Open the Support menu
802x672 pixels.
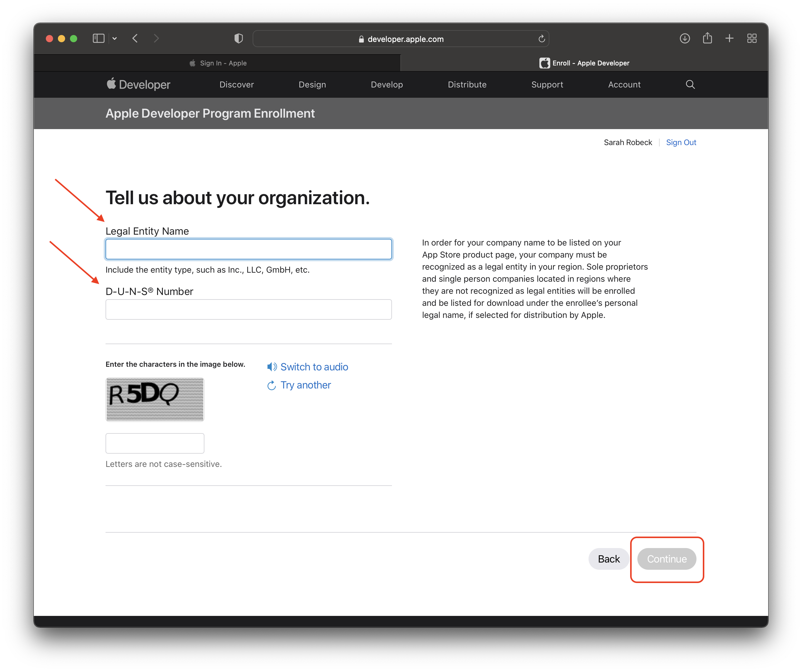(547, 85)
